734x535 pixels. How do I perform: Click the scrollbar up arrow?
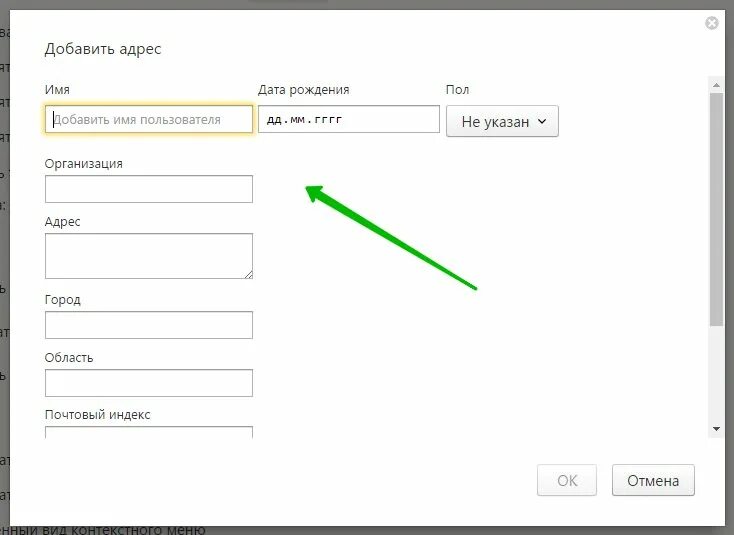716,85
